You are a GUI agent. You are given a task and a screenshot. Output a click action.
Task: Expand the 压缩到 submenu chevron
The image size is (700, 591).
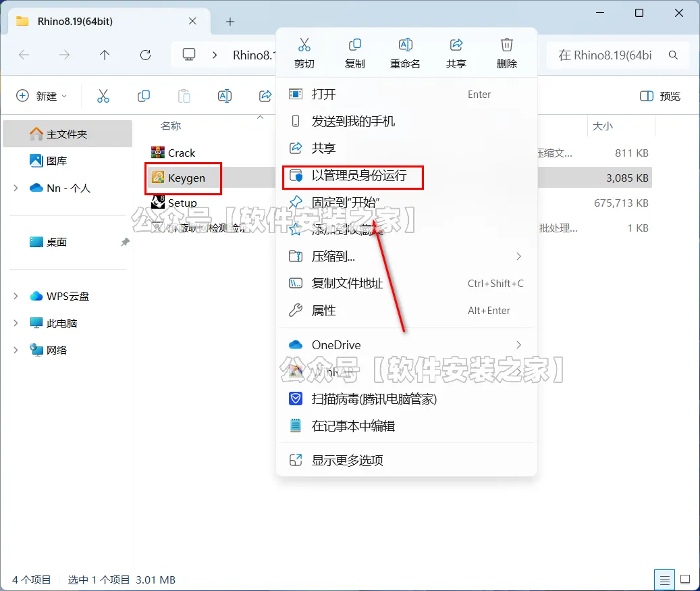tap(518, 257)
